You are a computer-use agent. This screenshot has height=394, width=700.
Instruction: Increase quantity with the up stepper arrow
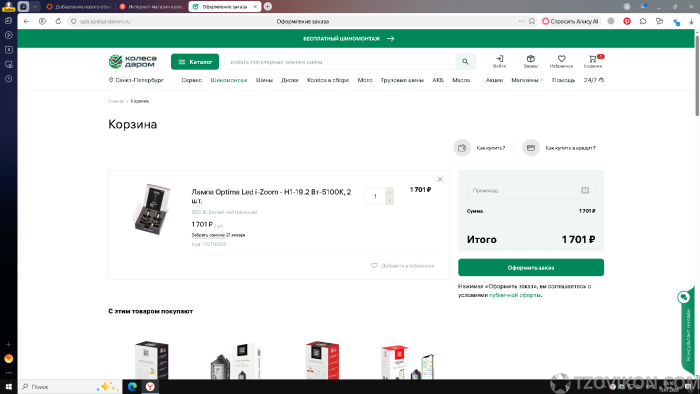(x=389, y=192)
